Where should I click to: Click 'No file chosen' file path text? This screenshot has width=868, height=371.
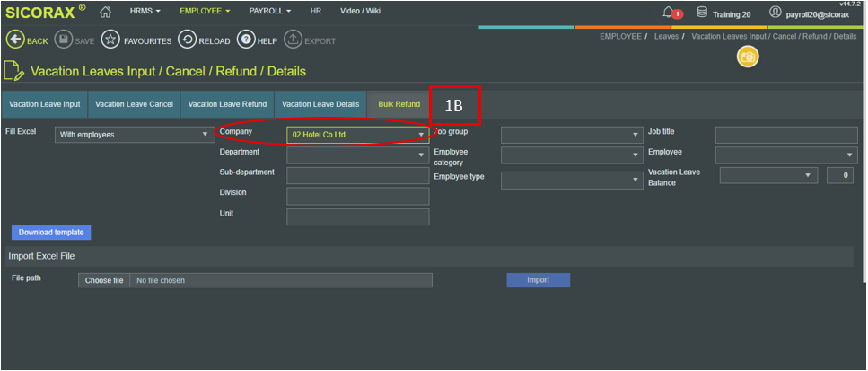(161, 281)
